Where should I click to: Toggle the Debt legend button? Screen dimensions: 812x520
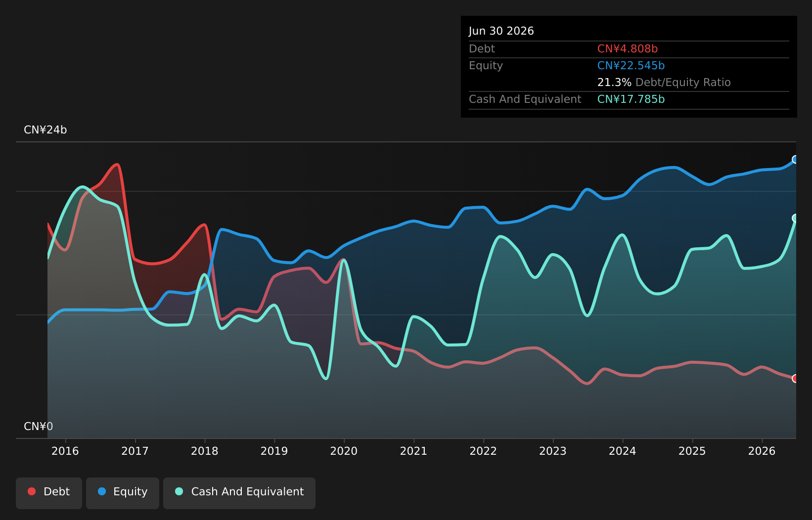click(x=49, y=493)
